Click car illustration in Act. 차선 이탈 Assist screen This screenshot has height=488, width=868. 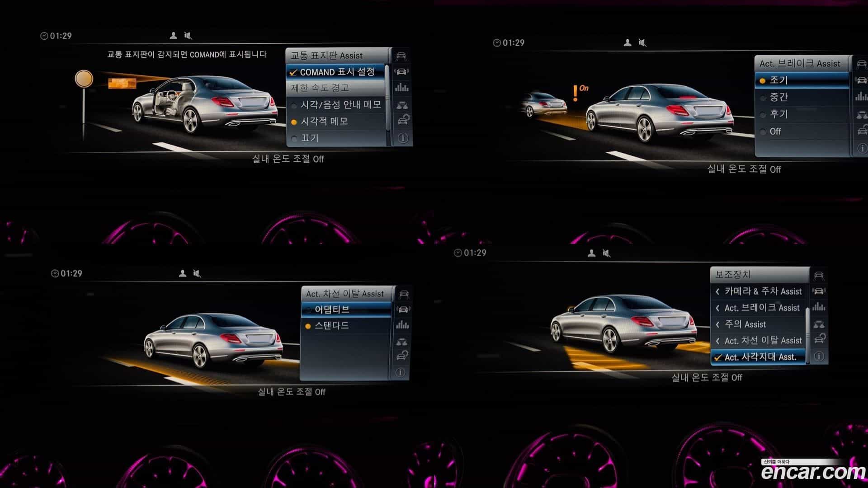213,340
